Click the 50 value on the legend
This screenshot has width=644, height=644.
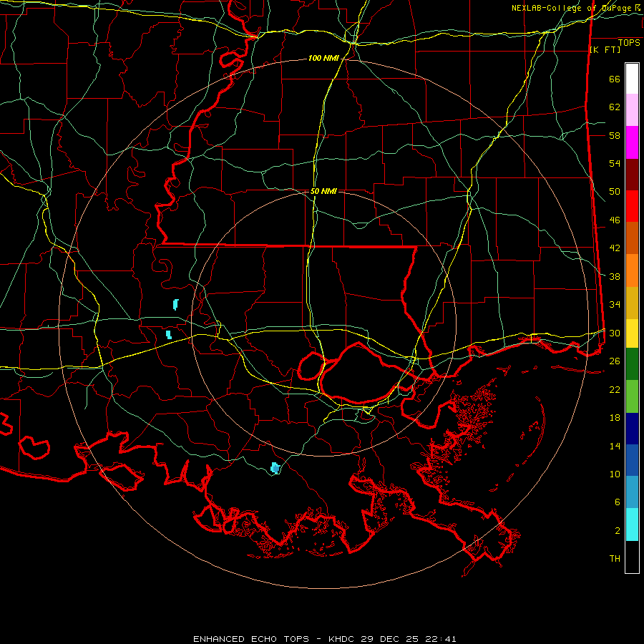pos(615,191)
